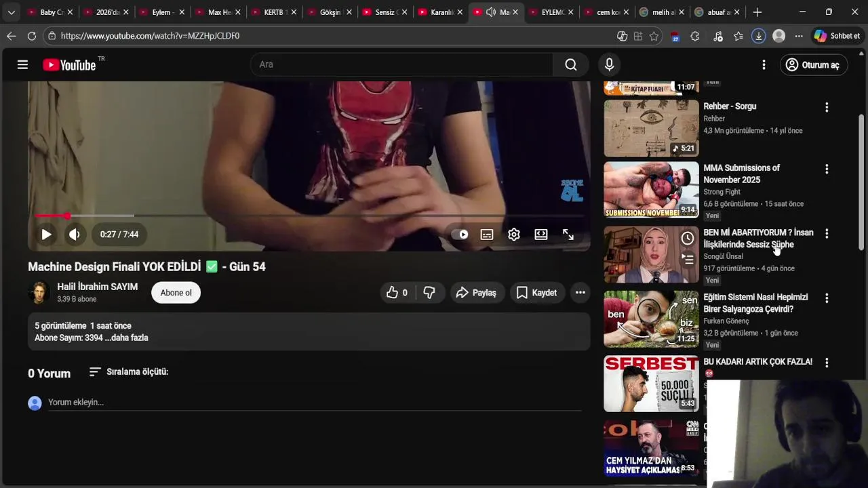Open MMA Submissions of November thumbnail
This screenshot has width=868, height=488.
[651, 190]
